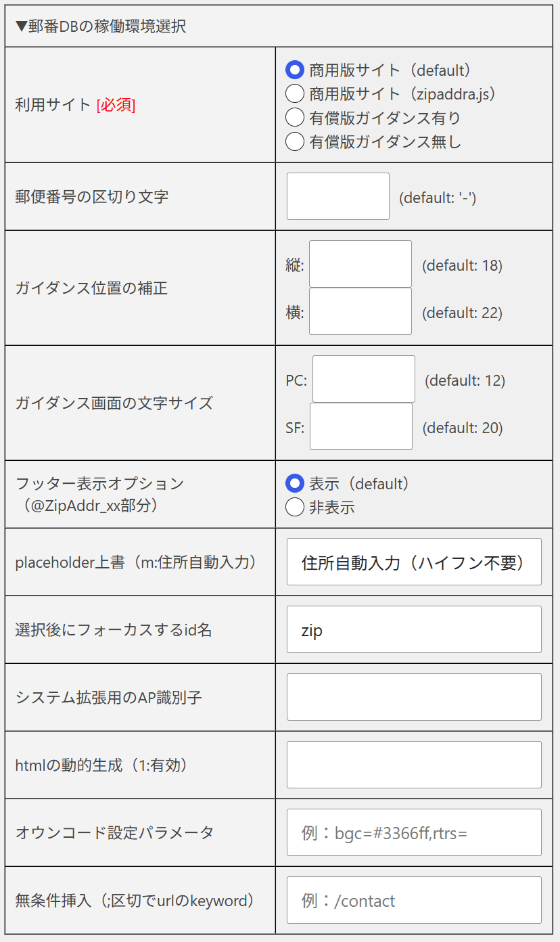Focus the 横 guidance position field
560x942 pixels.
[360, 311]
